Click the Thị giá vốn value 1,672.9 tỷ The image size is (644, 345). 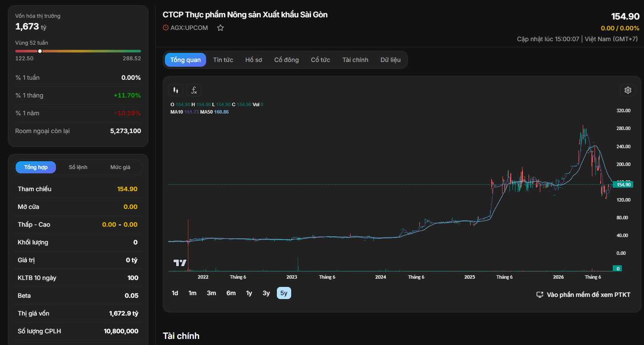(x=124, y=313)
